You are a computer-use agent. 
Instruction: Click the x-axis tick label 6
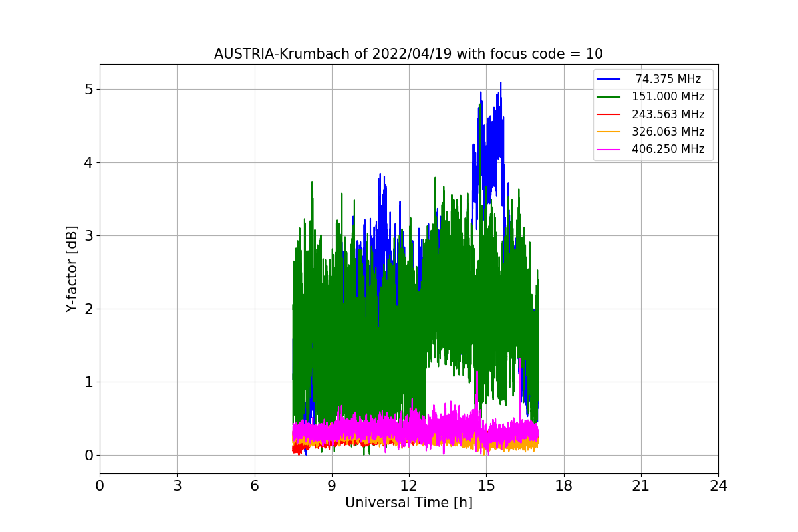click(x=255, y=485)
